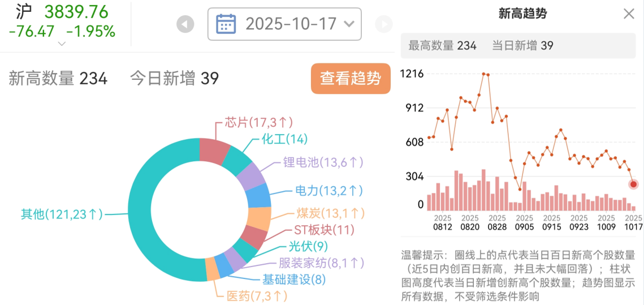Click the 查看趋势 button
This screenshot has width=644, height=305.
click(x=351, y=79)
